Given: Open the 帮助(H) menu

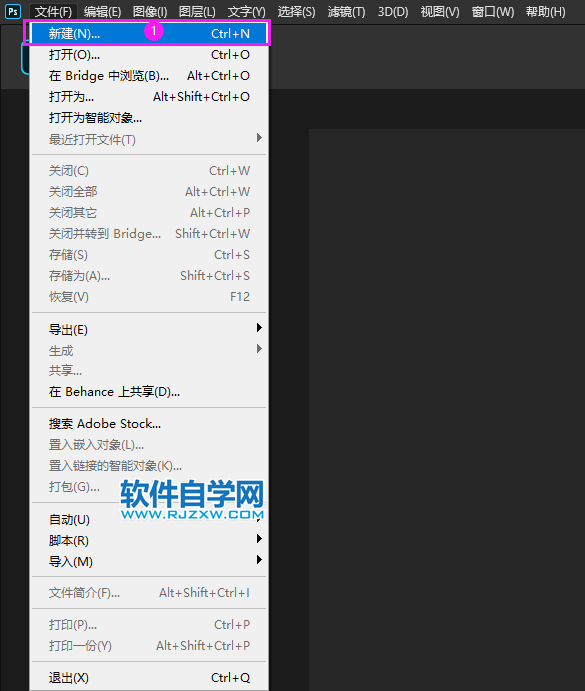Looking at the screenshot, I should (545, 11).
